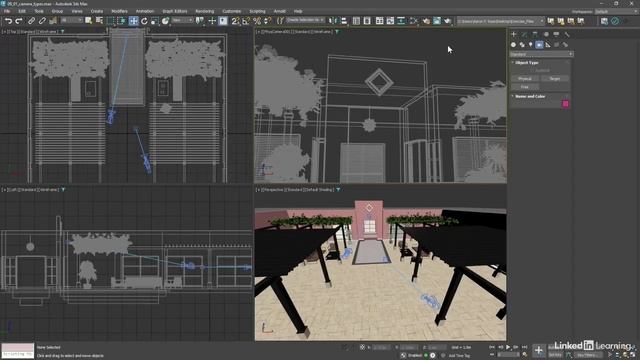This screenshot has height=360, width=640.
Task: Toggle Angle Snap
Action: click(x=246, y=21)
